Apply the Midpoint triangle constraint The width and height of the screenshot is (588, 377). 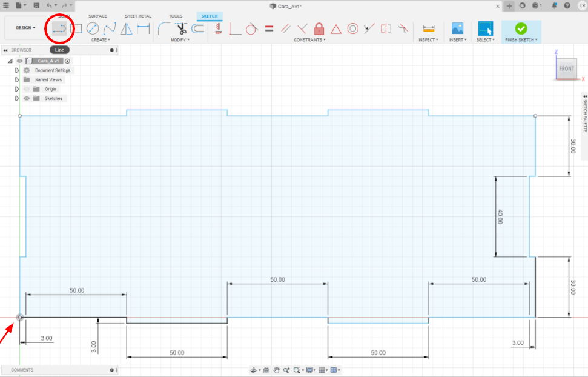pyautogui.click(x=336, y=29)
